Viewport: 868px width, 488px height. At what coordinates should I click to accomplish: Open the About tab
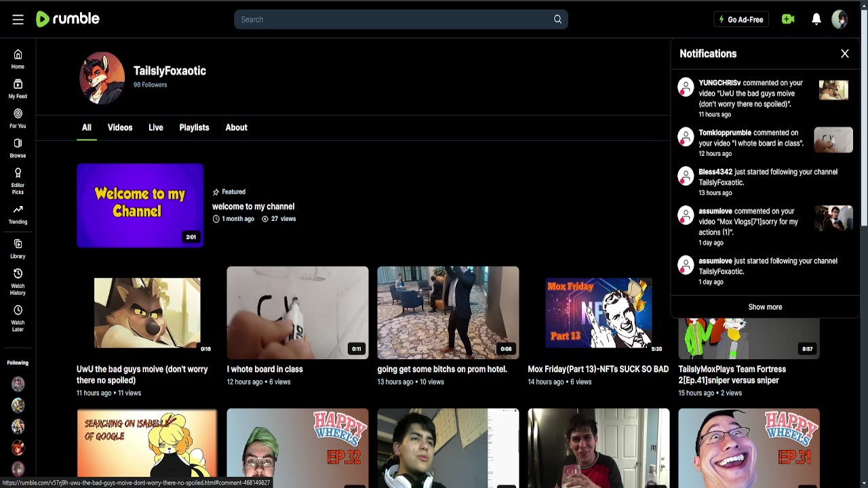point(236,127)
